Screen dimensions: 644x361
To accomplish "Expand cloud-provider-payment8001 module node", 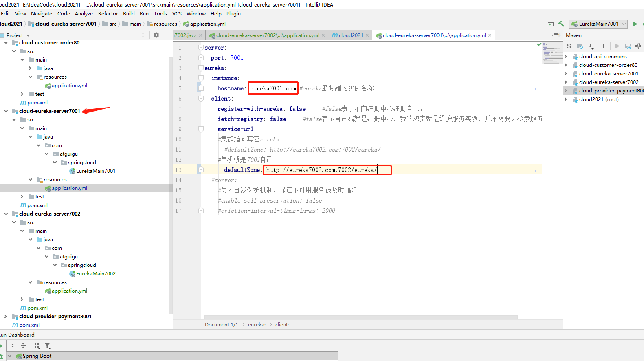I will pos(6,317).
